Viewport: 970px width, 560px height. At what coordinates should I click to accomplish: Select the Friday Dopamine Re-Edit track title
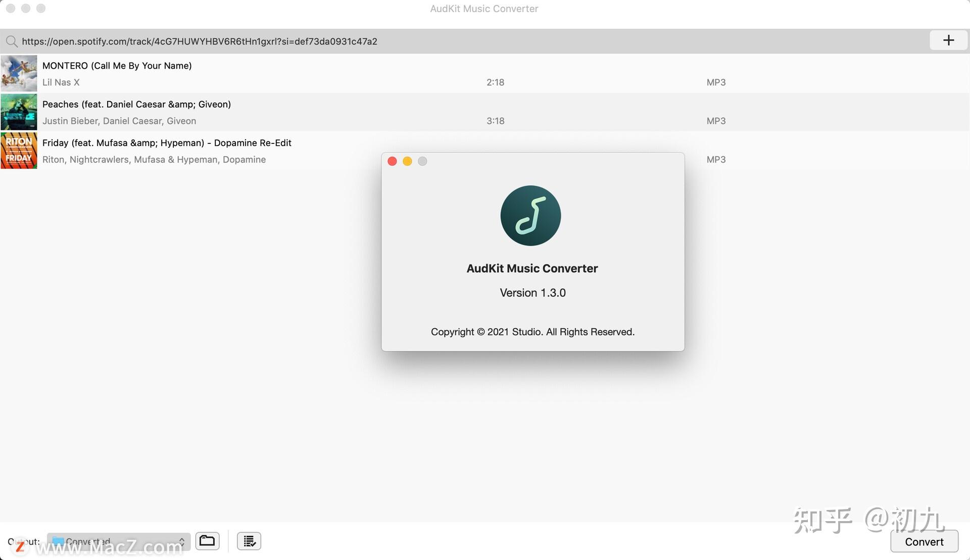pyautogui.click(x=167, y=143)
